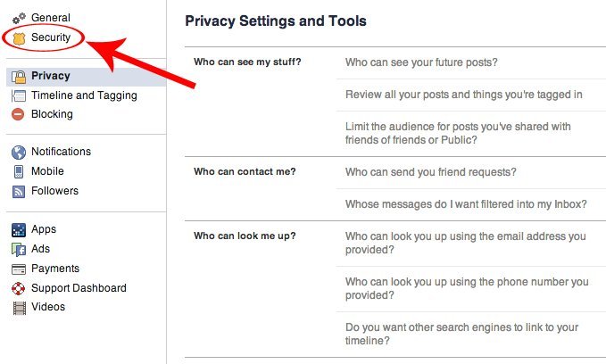
Task: Click the Notifications globe icon
Action: click(x=19, y=152)
